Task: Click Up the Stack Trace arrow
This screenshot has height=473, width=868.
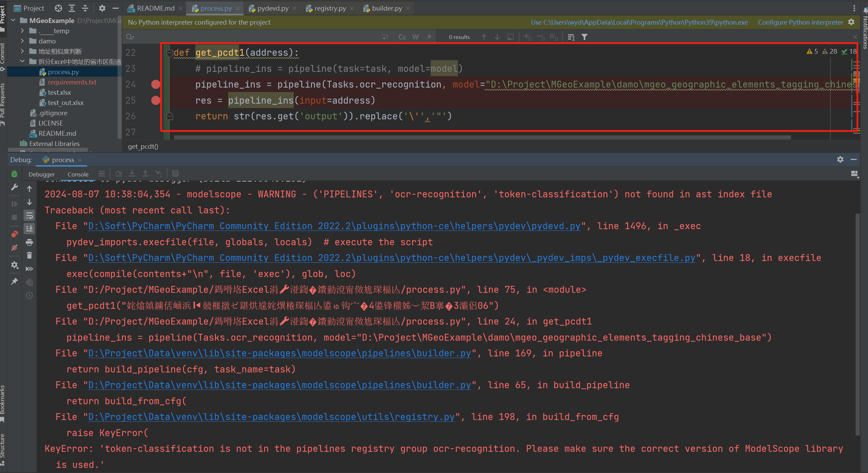Action: tap(29, 189)
